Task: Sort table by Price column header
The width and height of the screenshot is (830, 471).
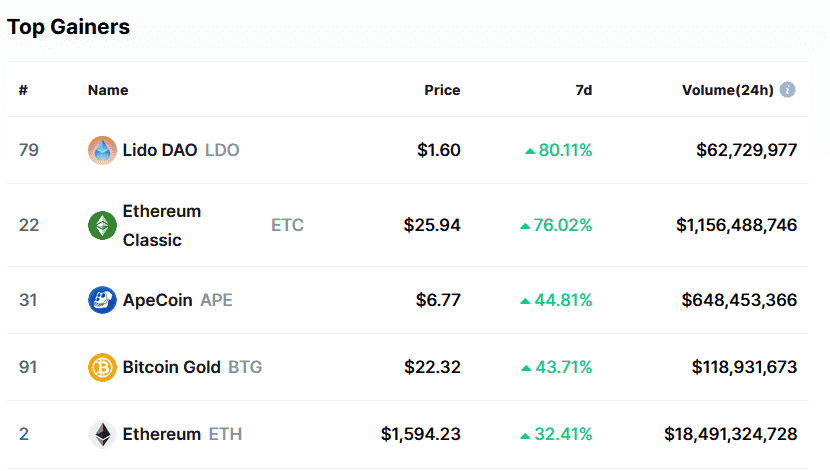Action: point(442,90)
